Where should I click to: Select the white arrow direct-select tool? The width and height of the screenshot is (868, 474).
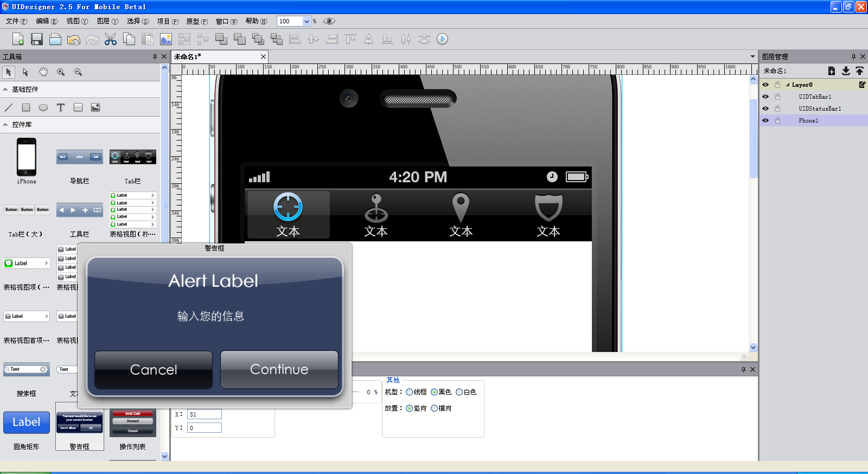coord(25,72)
